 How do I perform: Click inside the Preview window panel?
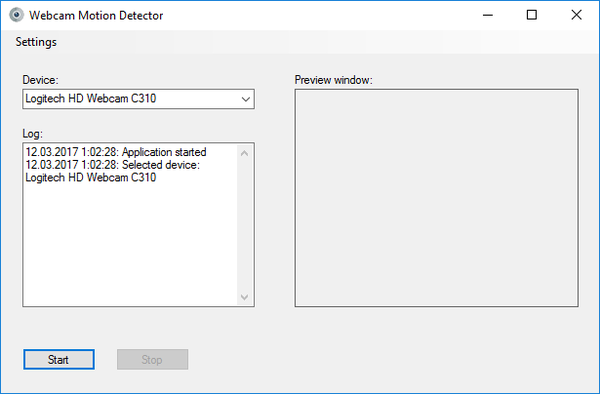coord(437,198)
